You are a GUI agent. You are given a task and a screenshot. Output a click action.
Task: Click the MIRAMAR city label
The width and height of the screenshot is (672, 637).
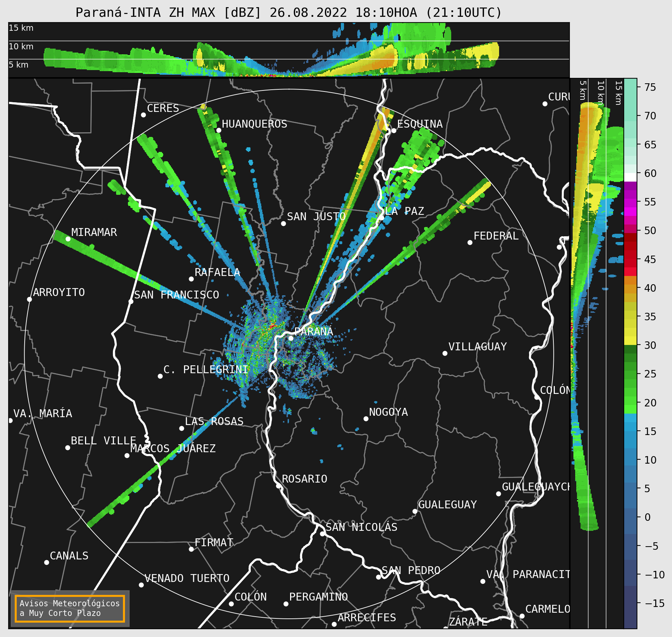pyautogui.click(x=94, y=232)
